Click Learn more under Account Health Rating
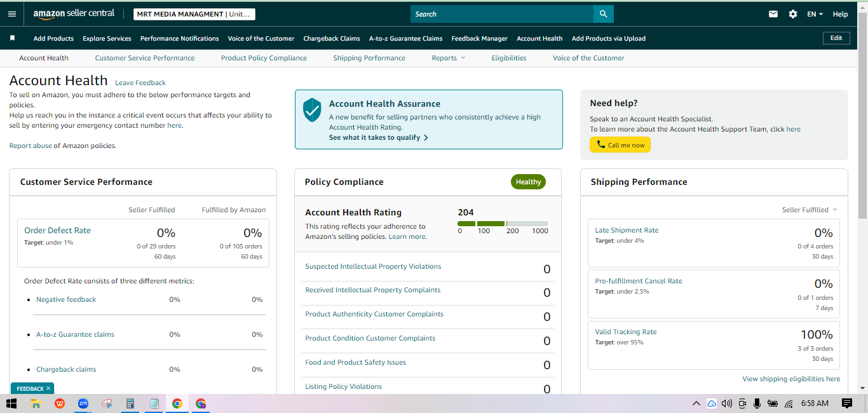Viewport: 868px width, 413px height. [x=407, y=236]
